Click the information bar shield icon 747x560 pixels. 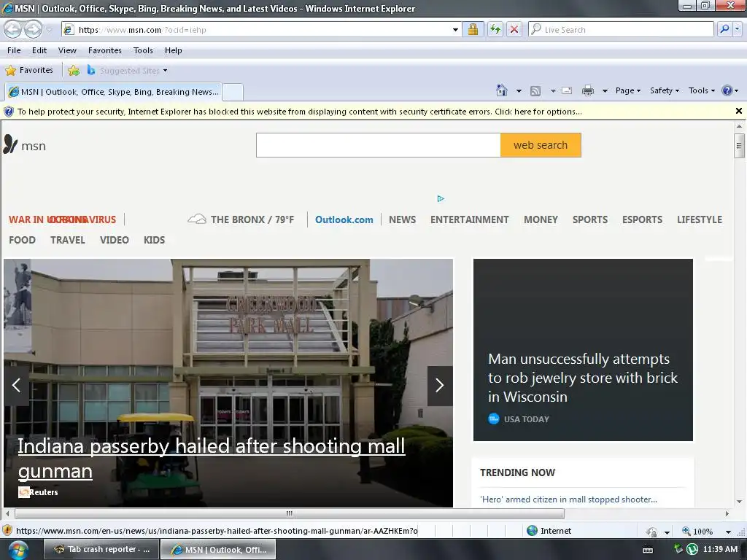(x=9, y=112)
